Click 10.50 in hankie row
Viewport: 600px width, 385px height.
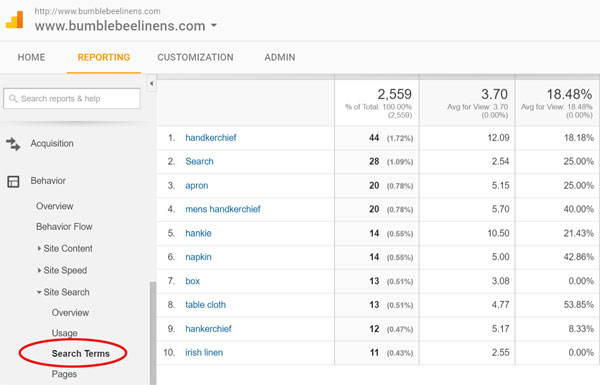click(498, 233)
